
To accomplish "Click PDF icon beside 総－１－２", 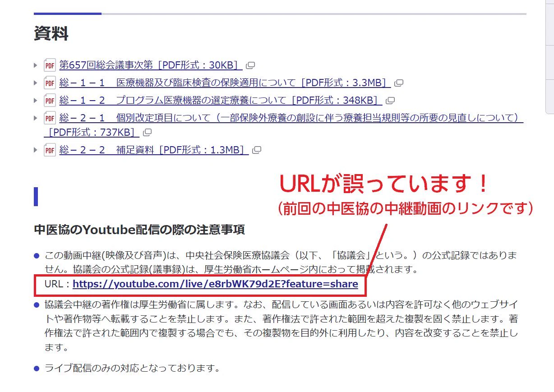I will (x=50, y=100).
